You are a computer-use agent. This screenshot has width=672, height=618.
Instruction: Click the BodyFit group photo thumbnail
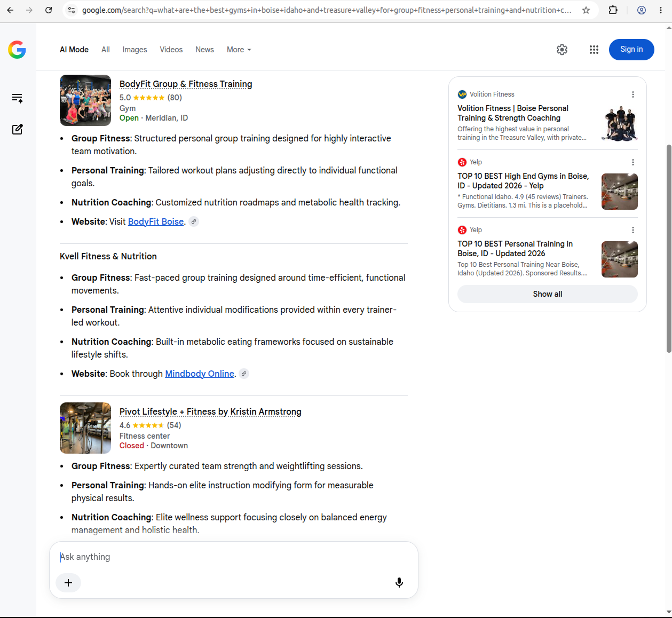point(85,100)
